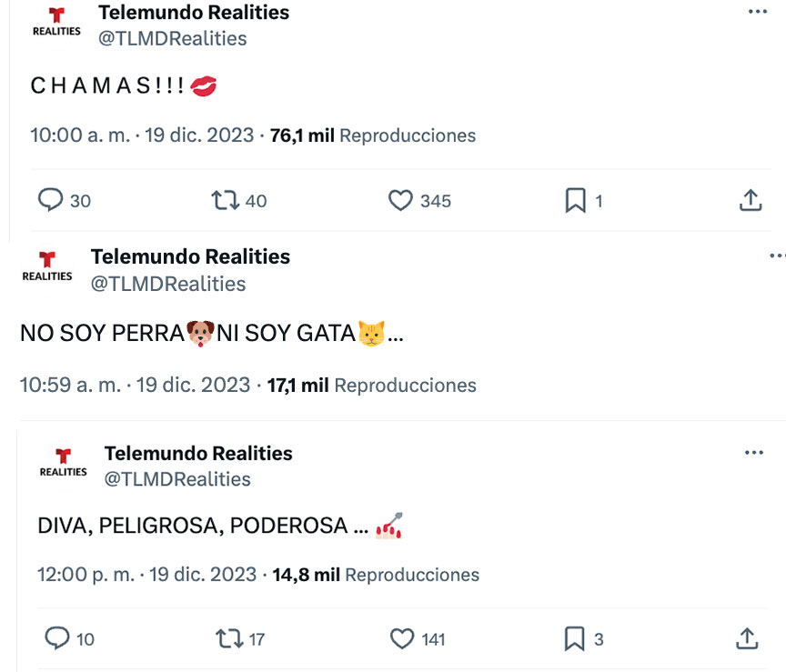The width and height of the screenshot is (786, 672).
Task: Like the CHAMAS tweet
Action: [400, 200]
